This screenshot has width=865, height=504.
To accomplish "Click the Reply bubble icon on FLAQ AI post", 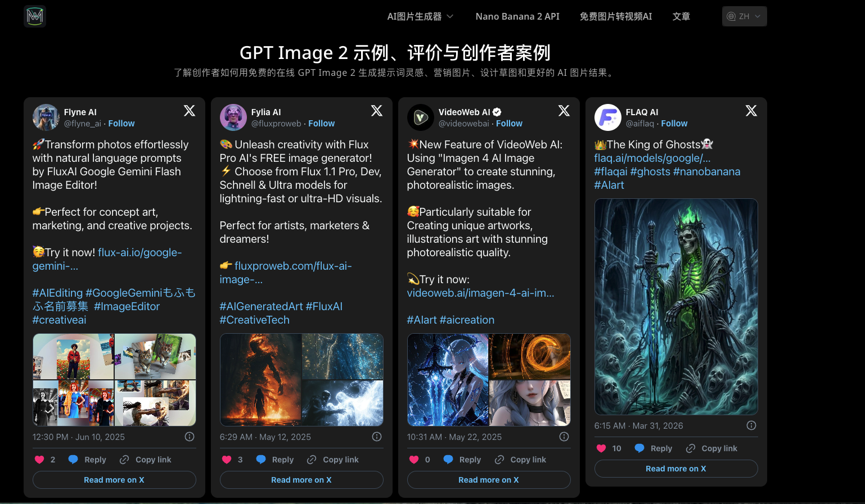I will coord(639,448).
